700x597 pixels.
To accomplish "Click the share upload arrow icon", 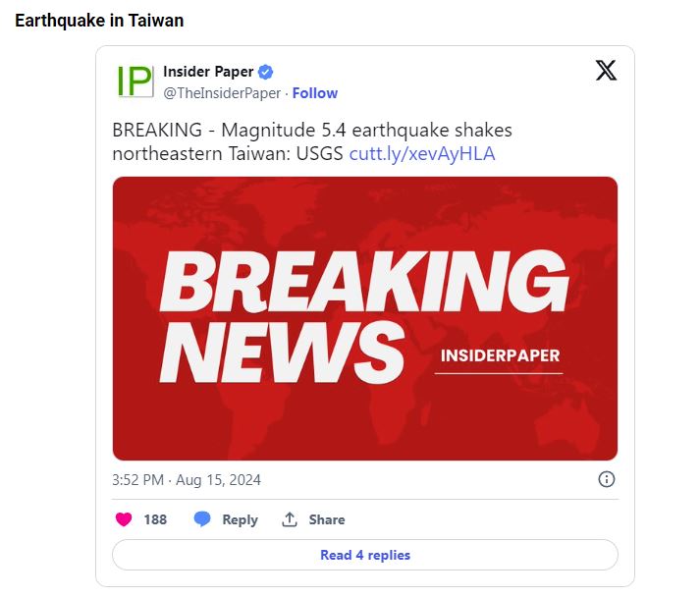I will coord(290,519).
